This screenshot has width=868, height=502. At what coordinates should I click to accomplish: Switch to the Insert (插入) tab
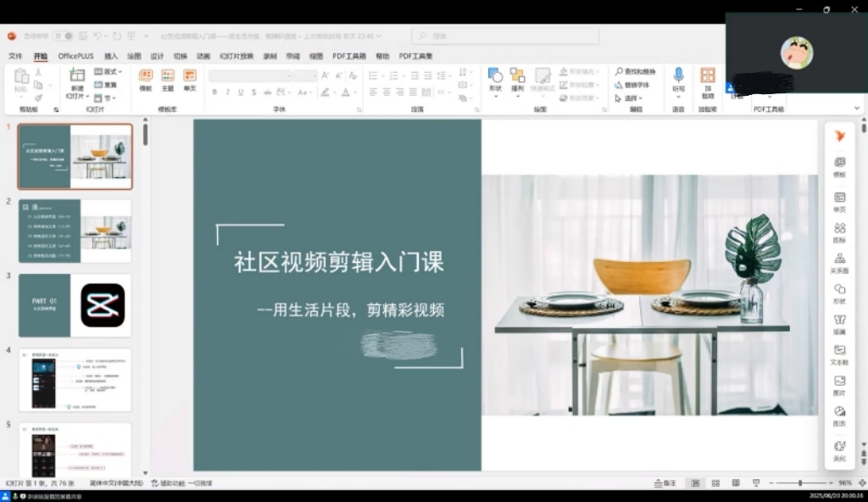111,57
